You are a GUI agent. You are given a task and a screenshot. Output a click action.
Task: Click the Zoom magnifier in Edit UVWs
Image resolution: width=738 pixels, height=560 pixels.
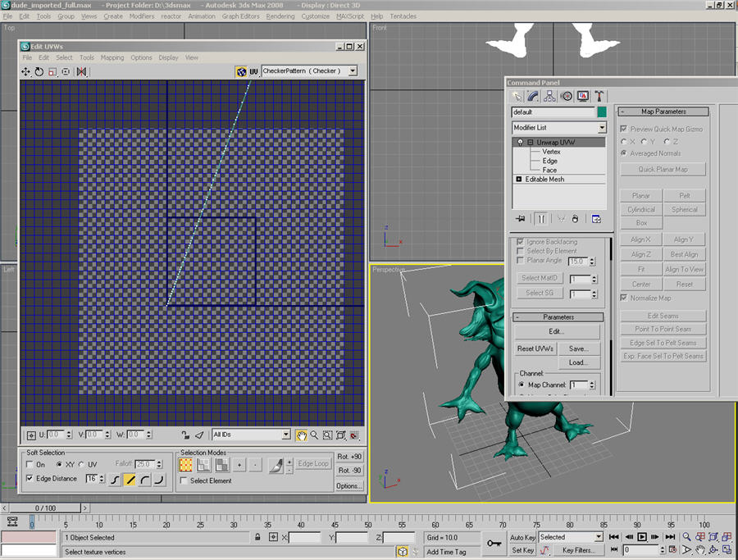(314, 435)
